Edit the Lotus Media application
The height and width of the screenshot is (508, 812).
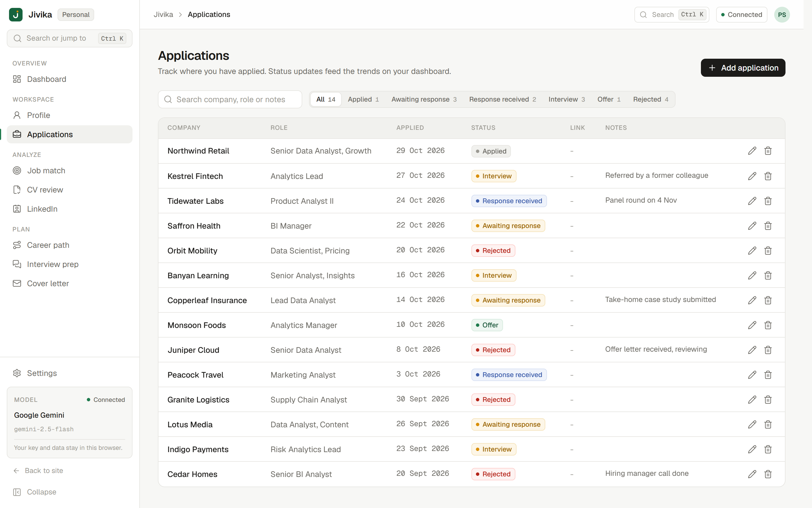(x=752, y=425)
